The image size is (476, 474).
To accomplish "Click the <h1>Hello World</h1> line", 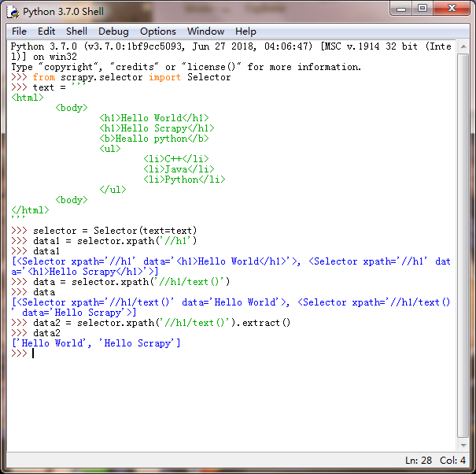I will coord(154,118).
